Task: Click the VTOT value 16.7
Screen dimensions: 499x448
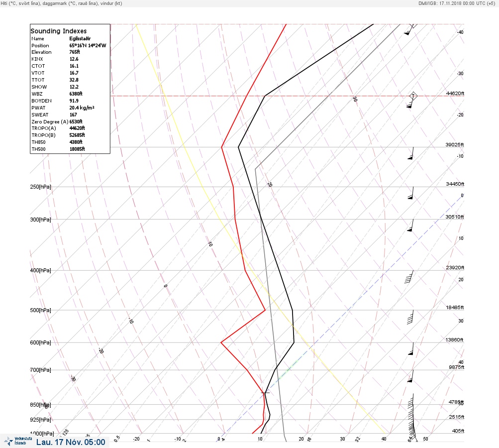Action: point(74,73)
